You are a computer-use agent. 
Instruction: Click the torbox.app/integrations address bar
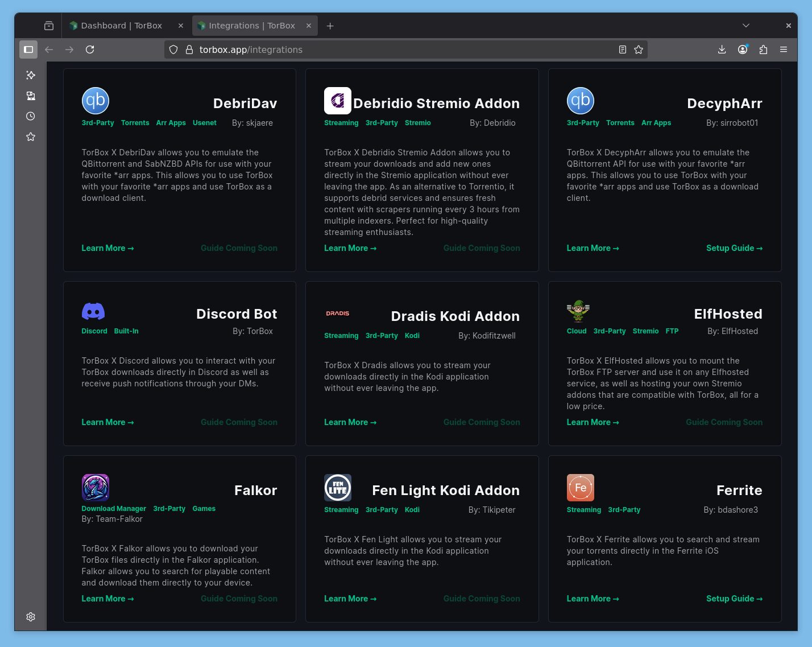click(405, 50)
